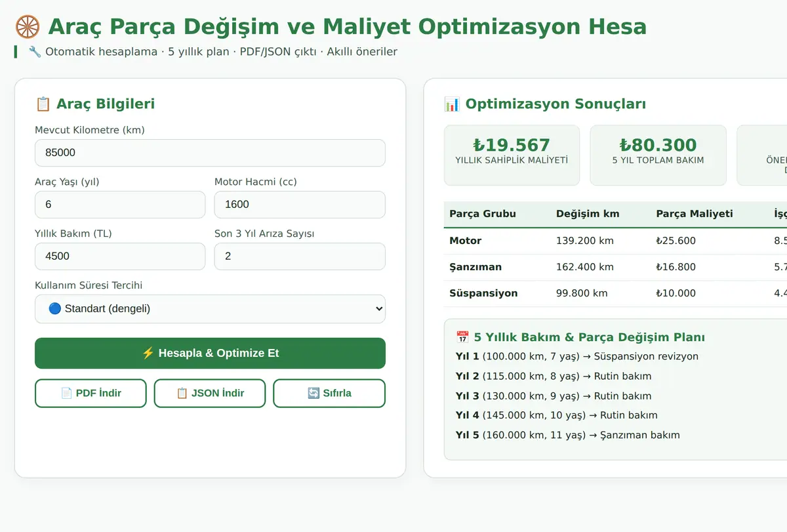The height and width of the screenshot is (532, 787).
Task: Click the ₺10.000 Süspansiyon part cost
Action: pyautogui.click(x=676, y=293)
